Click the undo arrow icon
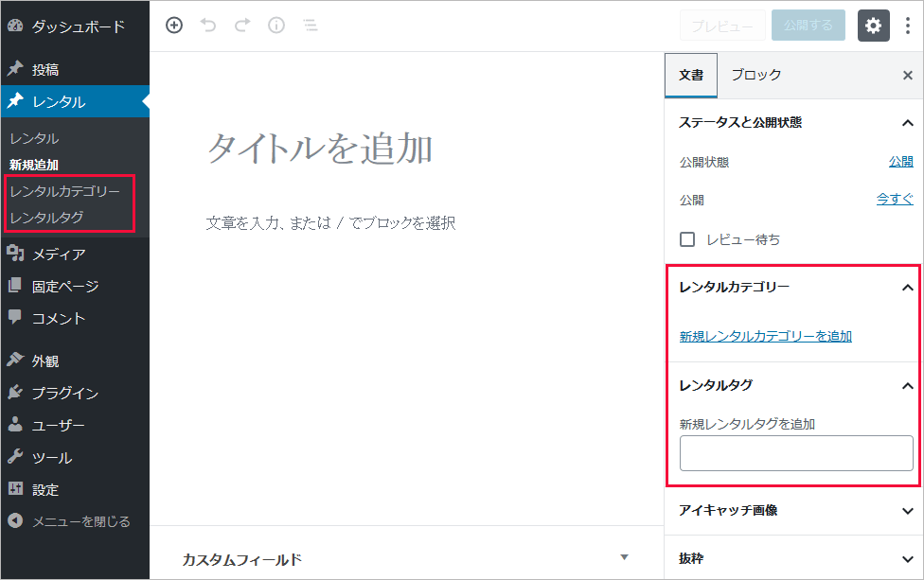 tap(208, 26)
